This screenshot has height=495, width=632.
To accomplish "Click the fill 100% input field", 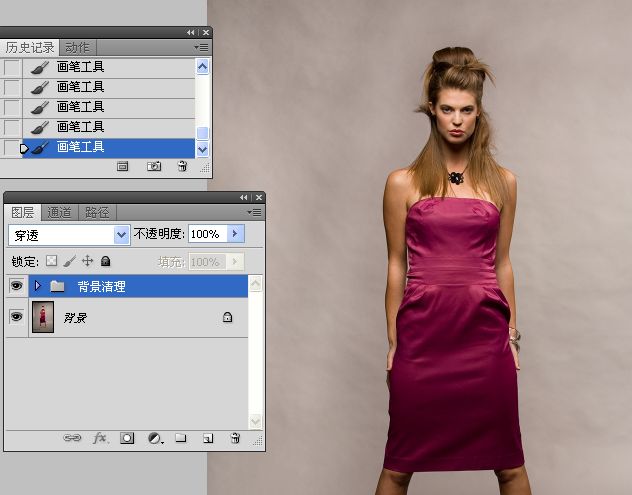I will (x=207, y=262).
